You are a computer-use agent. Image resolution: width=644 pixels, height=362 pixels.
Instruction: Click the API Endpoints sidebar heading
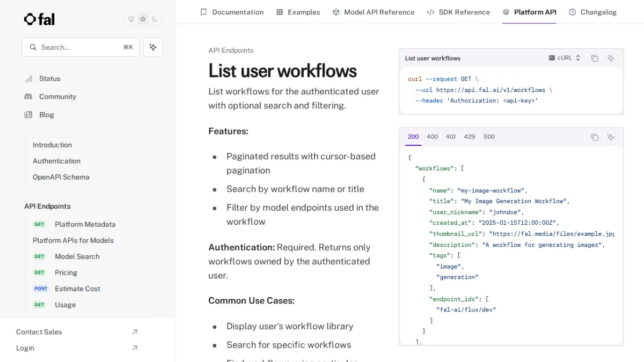(x=47, y=206)
